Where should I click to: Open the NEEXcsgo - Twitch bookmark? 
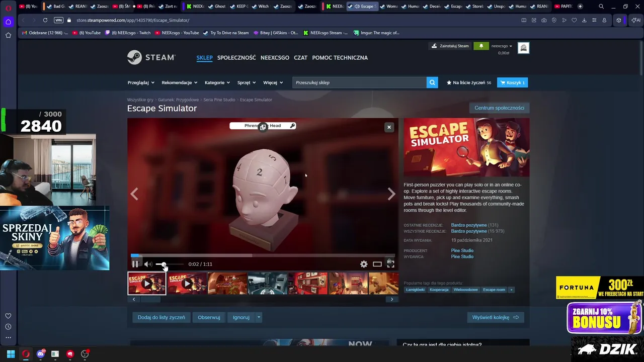[x=127, y=33]
